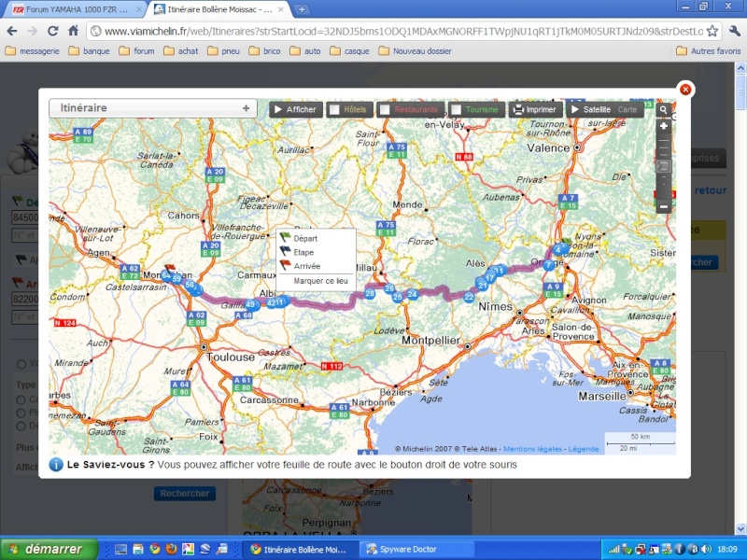Enable the Restaurants checkbox
This screenshot has width=747, height=560.
point(385,110)
